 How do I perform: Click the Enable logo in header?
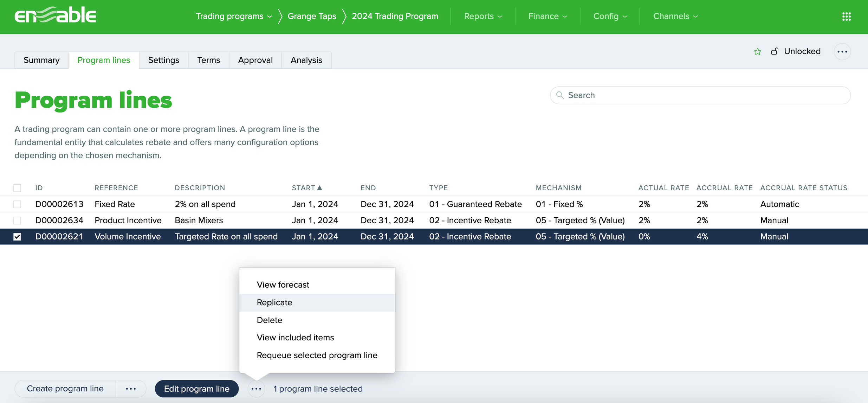click(x=55, y=15)
